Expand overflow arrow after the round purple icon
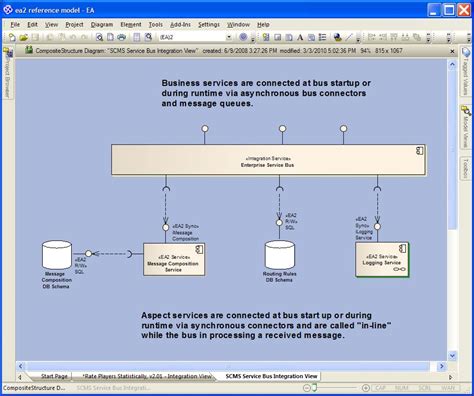 click(253, 38)
